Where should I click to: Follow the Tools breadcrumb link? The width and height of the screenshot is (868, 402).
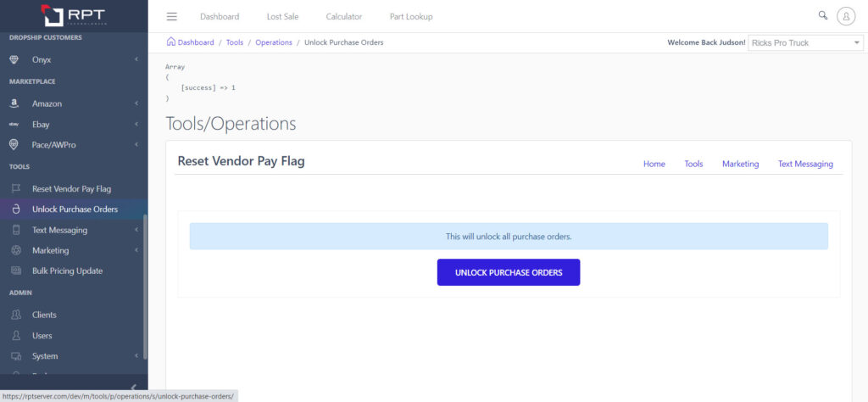pyautogui.click(x=235, y=42)
